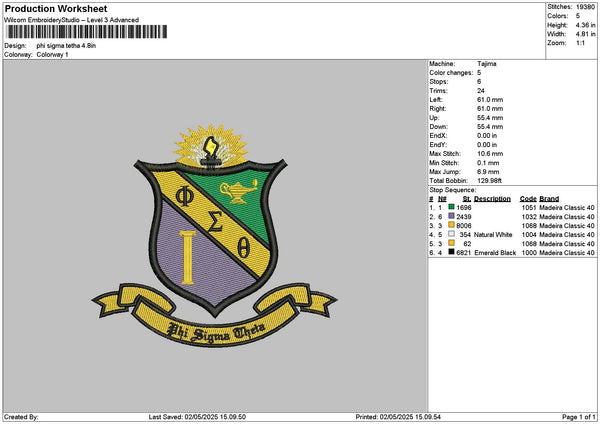Click the 'Colorway 1' value

point(52,55)
